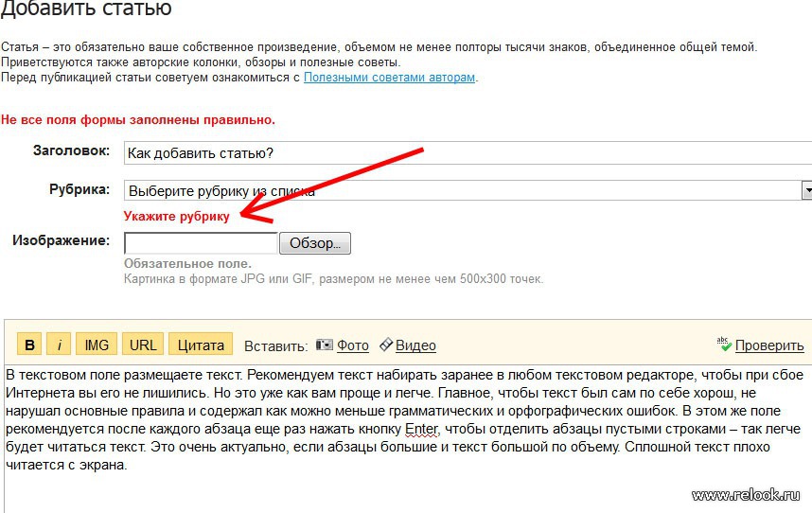
Task: Click the underlined word Enter in text
Action: click(x=421, y=429)
